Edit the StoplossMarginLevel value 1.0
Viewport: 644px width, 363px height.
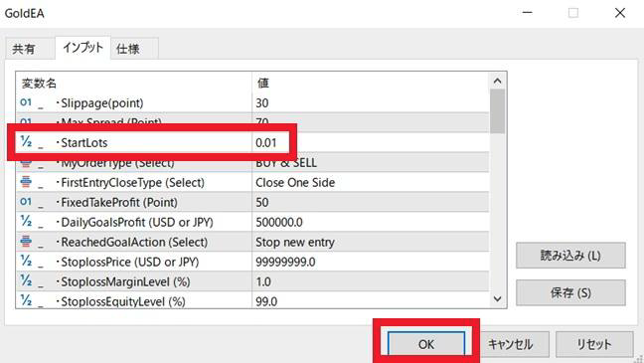coord(263,282)
